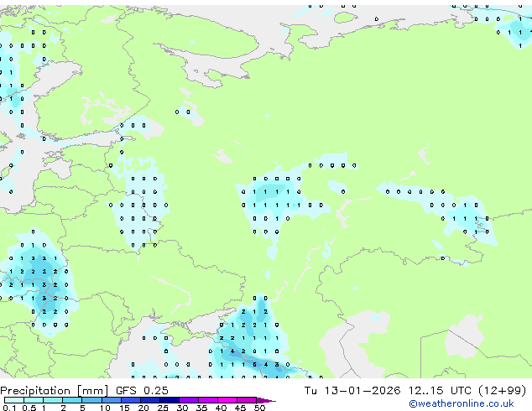Viewport: 532px width, 411px height.
Task: Click the 'Tu 13-01-2026' date text
Action: click(x=352, y=390)
